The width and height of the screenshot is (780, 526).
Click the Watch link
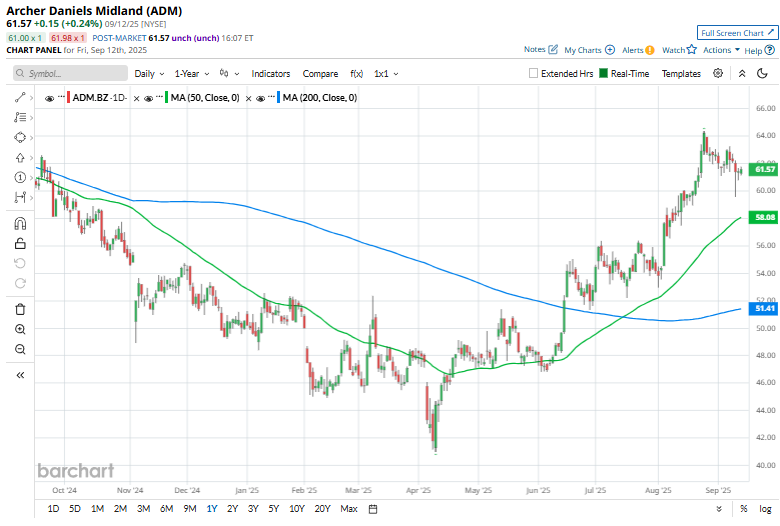click(673, 50)
